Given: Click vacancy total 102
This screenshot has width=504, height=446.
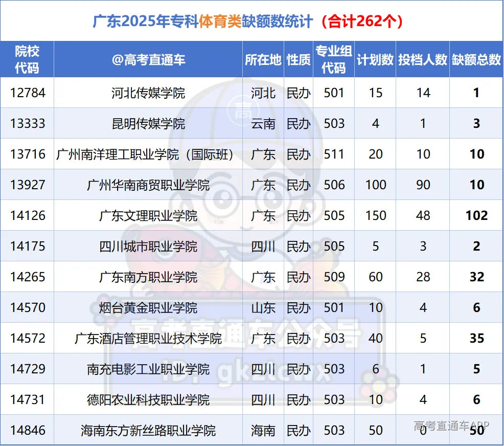Looking at the screenshot, I should pos(476,216).
